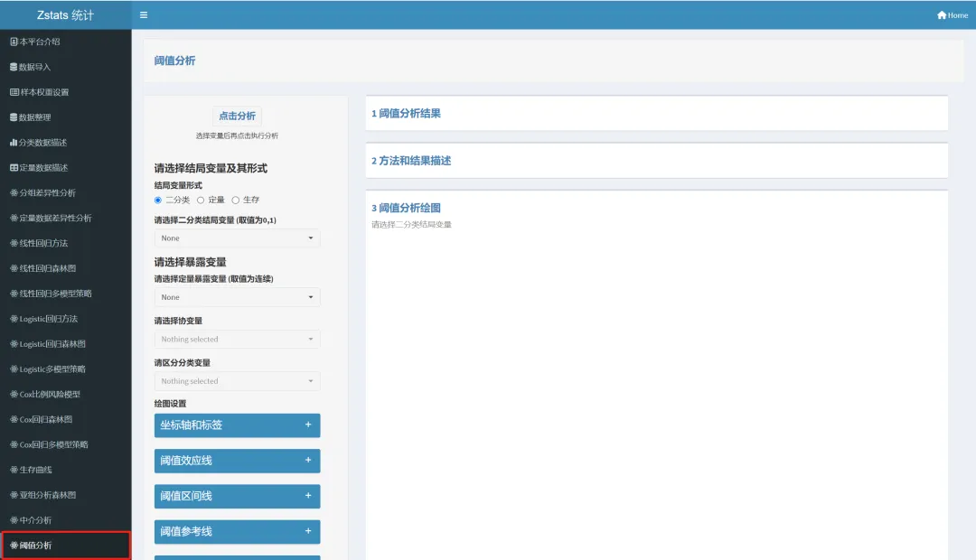Click the 数据整理 database icon
The width and height of the screenshot is (976, 560).
tap(14, 117)
